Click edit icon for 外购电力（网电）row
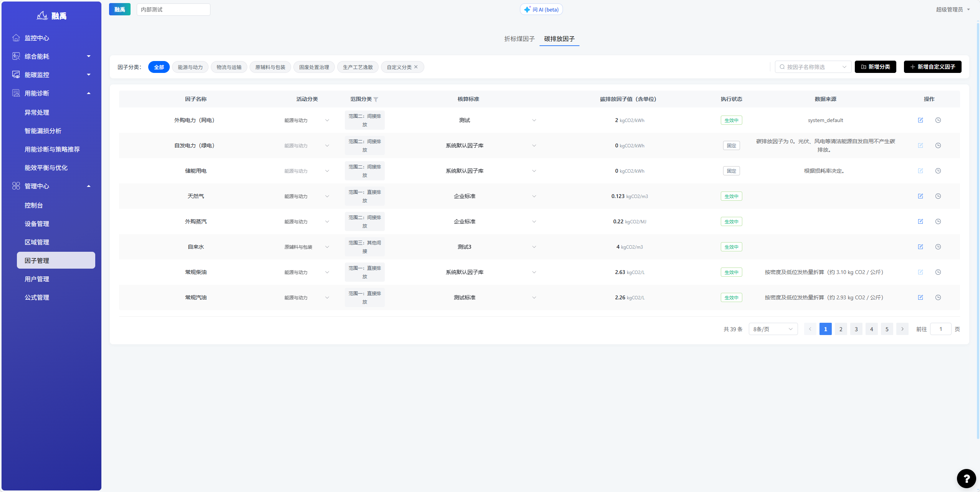The image size is (980, 492). pyautogui.click(x=920, y=120)
